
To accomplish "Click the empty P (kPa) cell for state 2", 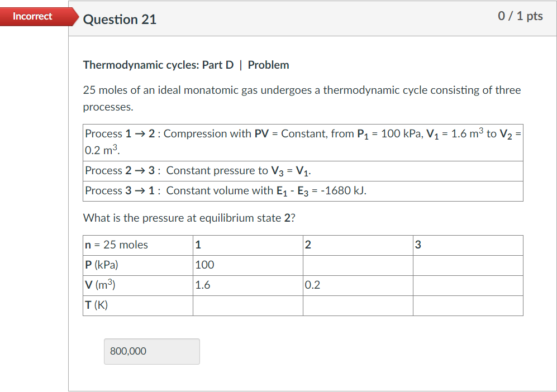I will click(x=357, y=265).
